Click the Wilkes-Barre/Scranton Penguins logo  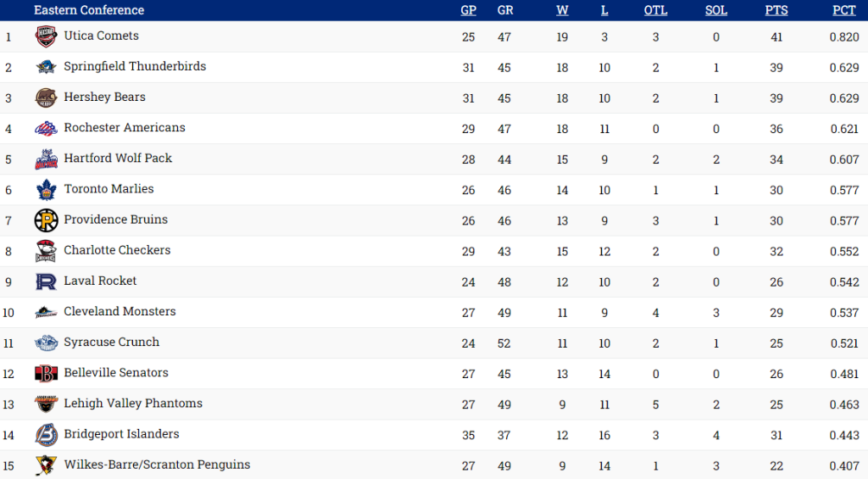(x=46, y=465)
